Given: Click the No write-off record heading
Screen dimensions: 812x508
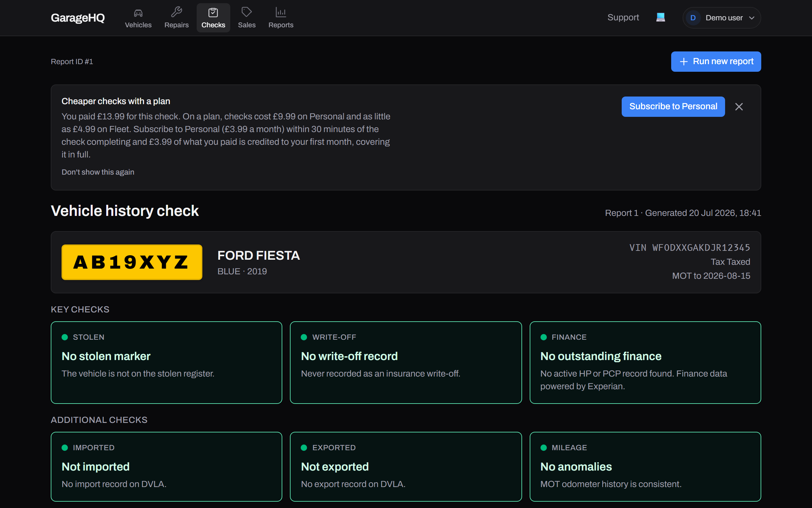Looking at the screenshot, I should pos(349,356).
